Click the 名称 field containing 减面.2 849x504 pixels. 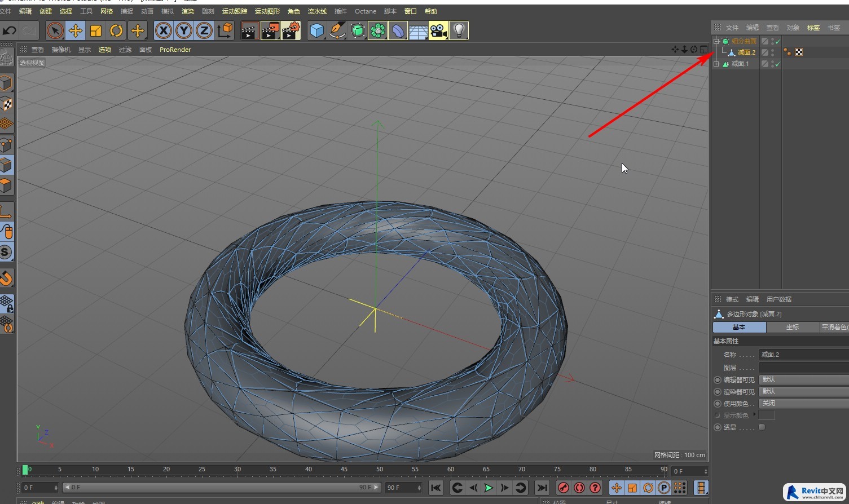803,355
